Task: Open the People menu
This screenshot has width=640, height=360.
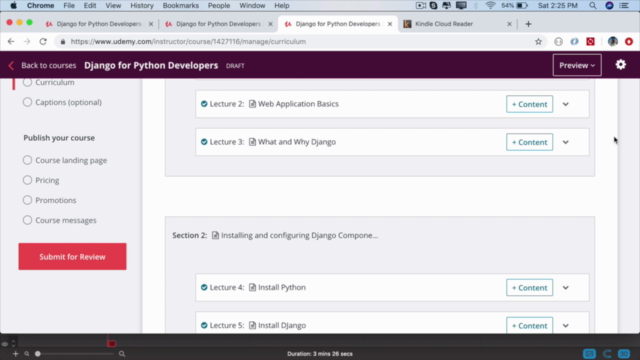Action: [x=219, y=5]
